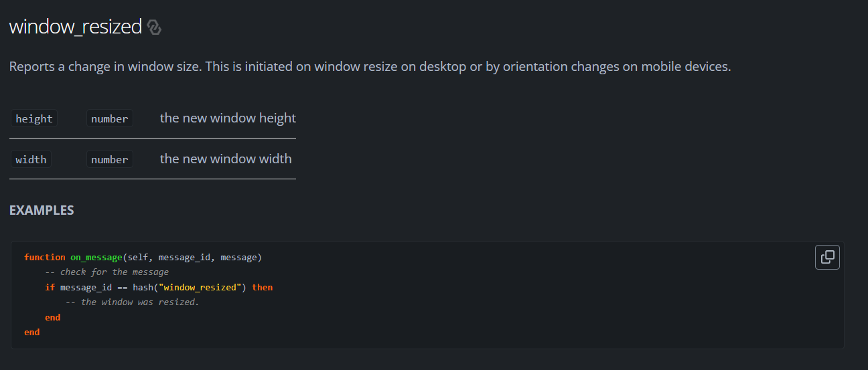Screen dimensions: 868x370
Task: Click the height parameter name tag
Action: tap(33, 118)
